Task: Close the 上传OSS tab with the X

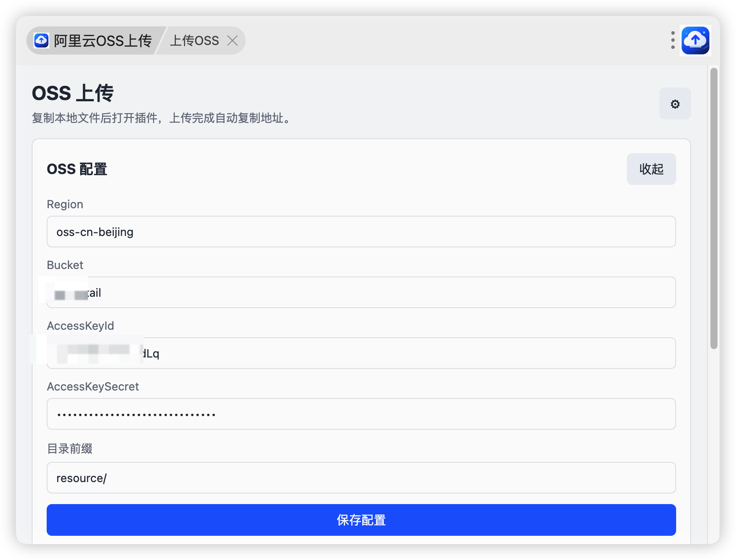Action: click(232, 41)
